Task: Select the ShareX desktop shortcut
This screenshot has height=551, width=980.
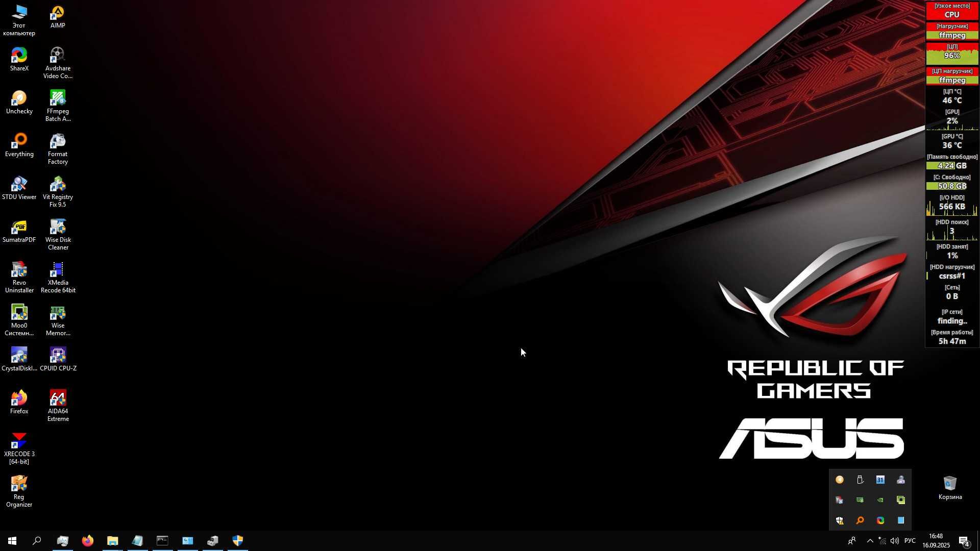Action: (x=19, y=60)
